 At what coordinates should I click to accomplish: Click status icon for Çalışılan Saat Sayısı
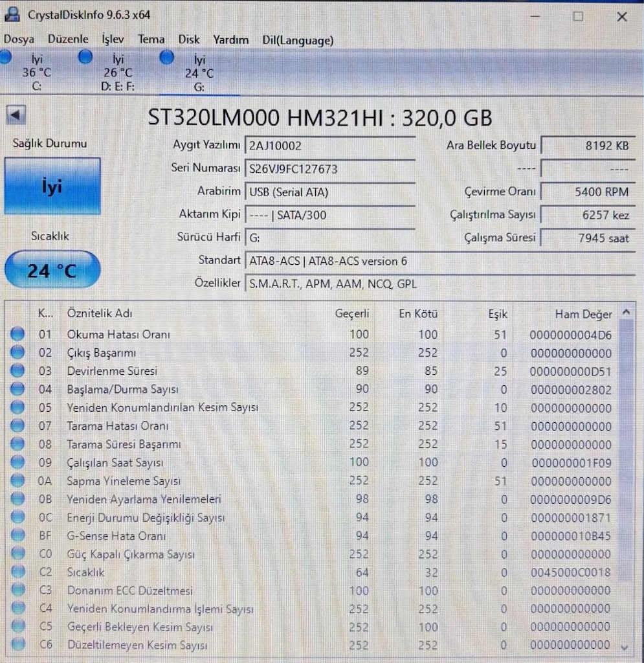pos(17,462)
